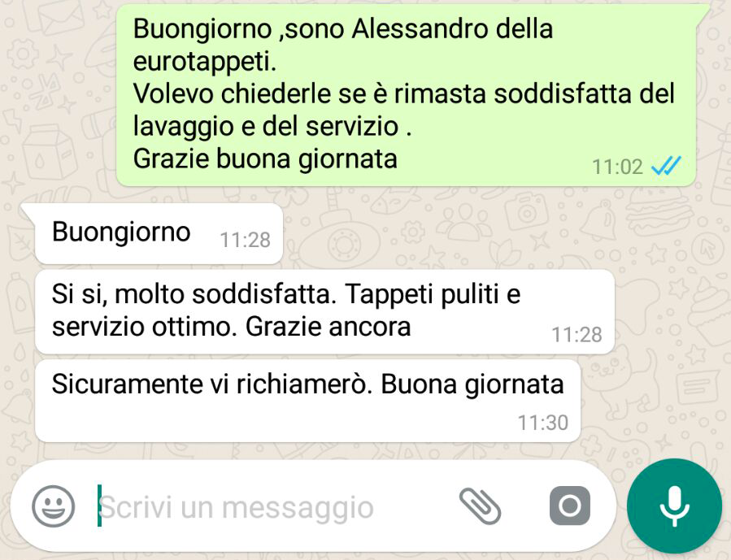This screenshot has height=560, width=731.
Task: Select the green message from Alessandro
Action: tap(406, 95)
